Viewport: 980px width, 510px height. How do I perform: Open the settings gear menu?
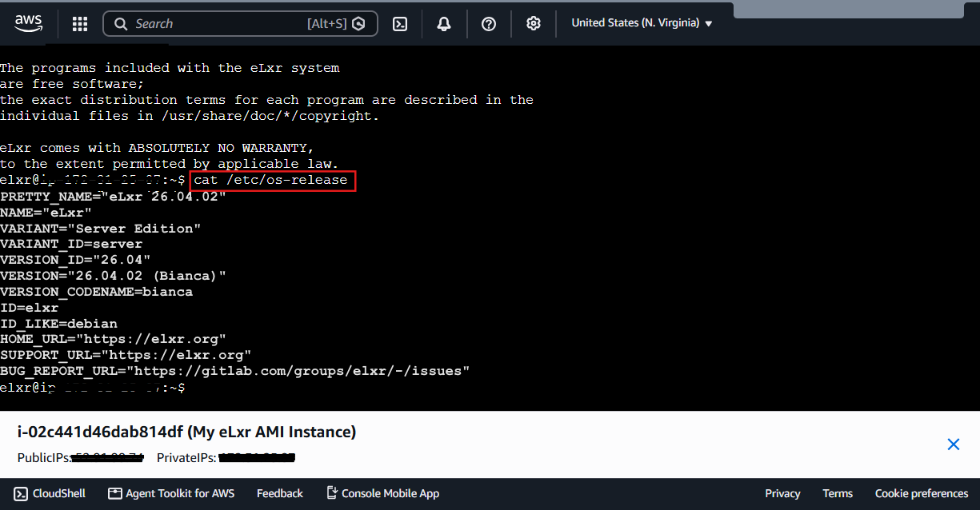534,24
